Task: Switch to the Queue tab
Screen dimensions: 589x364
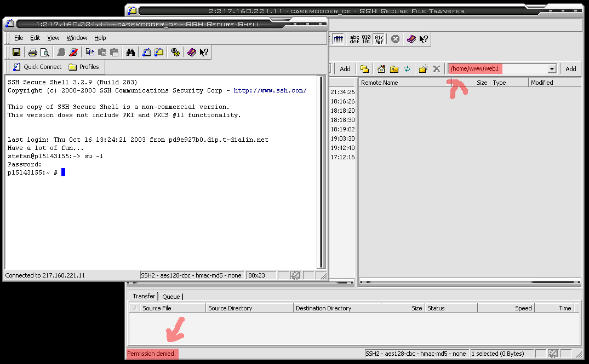Action: pos(171,296)
